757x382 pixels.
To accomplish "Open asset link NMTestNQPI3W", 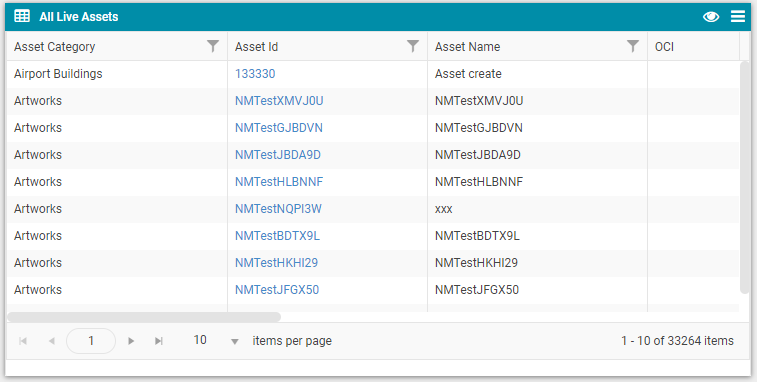I will tap(278, 209).
